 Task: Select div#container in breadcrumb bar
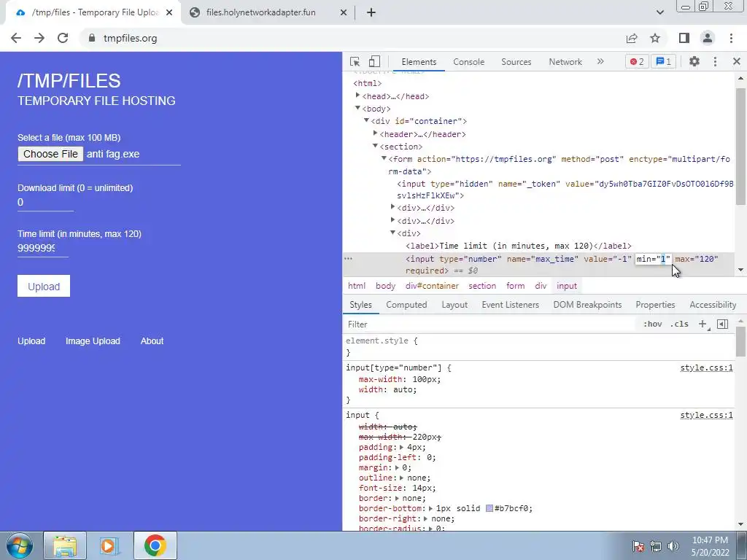coord(432,286)
